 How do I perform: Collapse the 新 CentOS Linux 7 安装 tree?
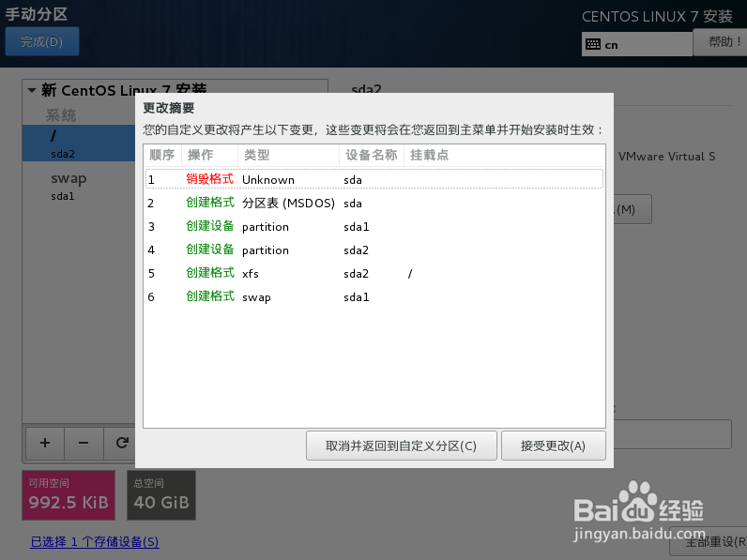coord(32,90)
